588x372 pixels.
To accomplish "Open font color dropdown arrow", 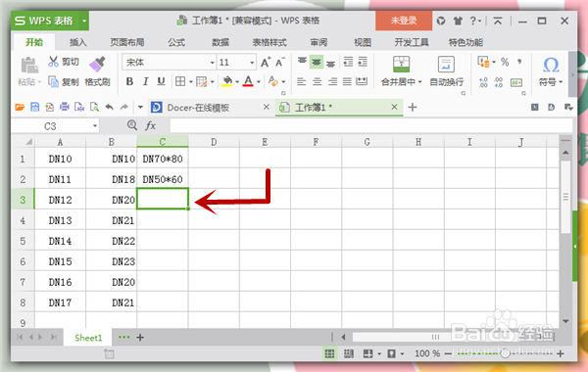I will point(259,81).
